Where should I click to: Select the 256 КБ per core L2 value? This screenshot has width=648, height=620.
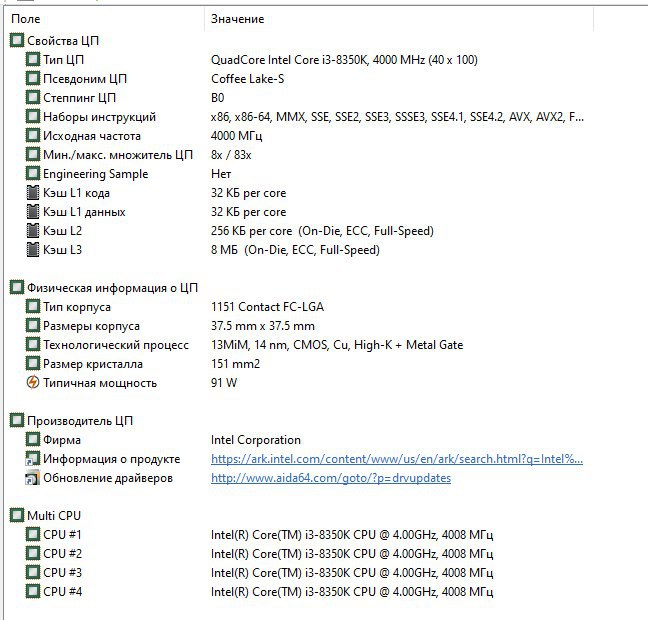pos(322,231)
